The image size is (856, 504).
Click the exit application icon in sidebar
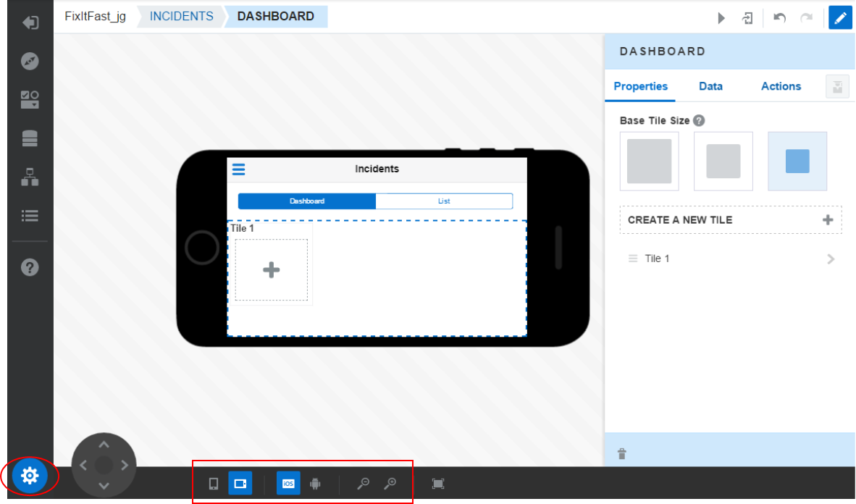click(x=30, y=22)
